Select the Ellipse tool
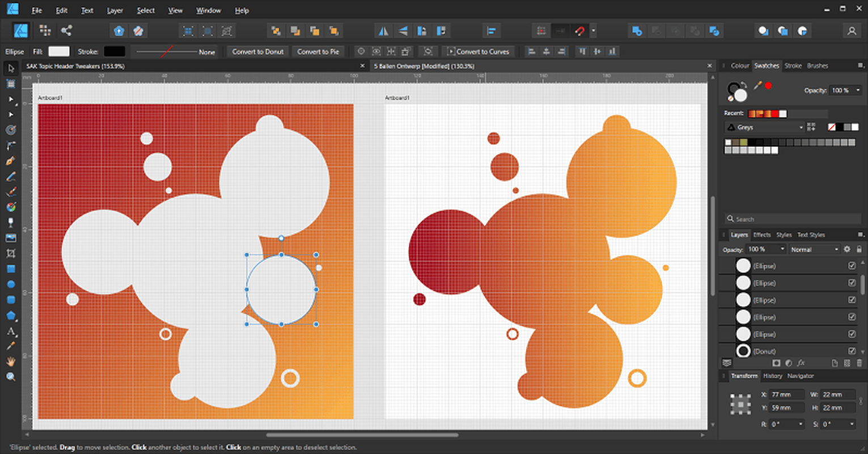The height and width of the screenshot is (454, 868). click(x=11, y=284)
